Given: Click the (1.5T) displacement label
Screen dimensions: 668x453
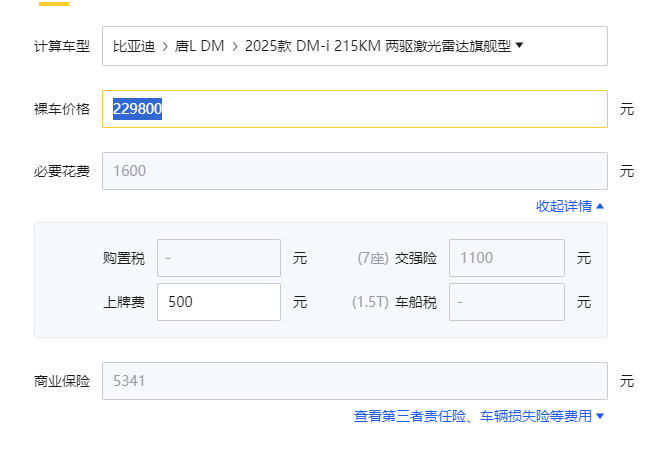Looking at the screenshot, I should [370, 302].
